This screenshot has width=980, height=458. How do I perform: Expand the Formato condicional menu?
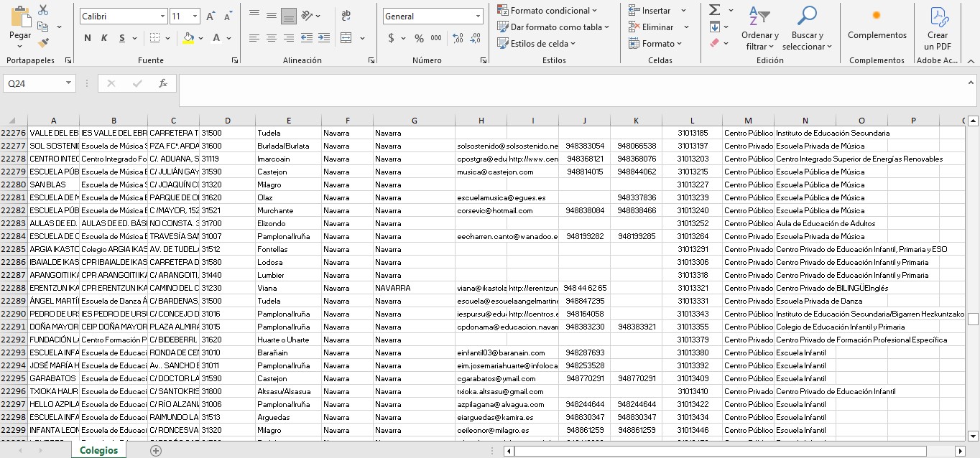pyautogui.click(x=547, y=10)
